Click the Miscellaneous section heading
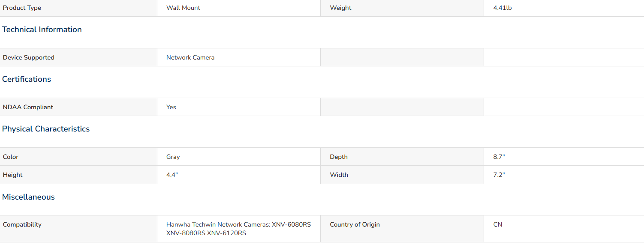 [x=28, y=197]
